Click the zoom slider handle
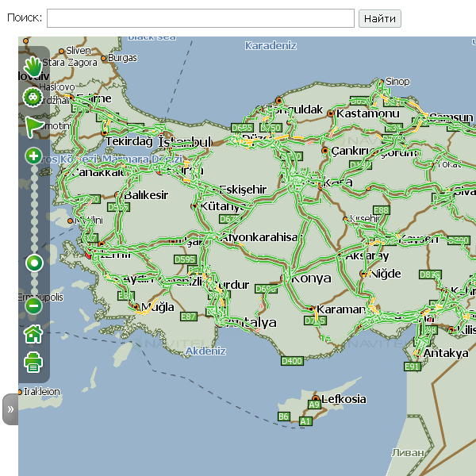Screen dimensions: 476x476 [33, 263]
